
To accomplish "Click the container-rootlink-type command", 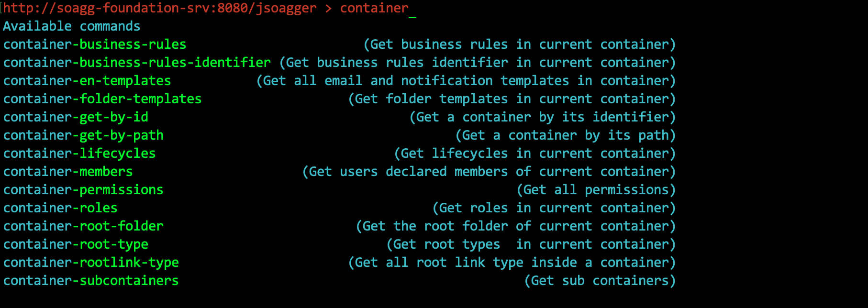I will [x=91, y=263].
